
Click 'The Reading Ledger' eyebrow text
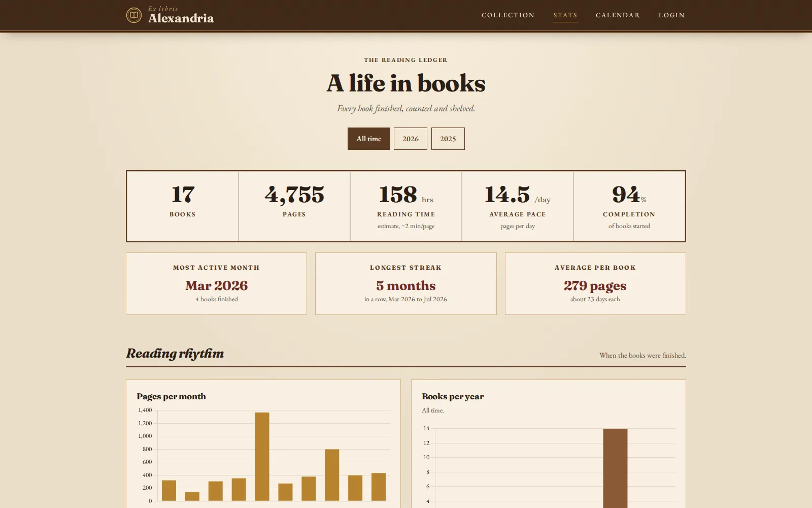coord(406,60)
